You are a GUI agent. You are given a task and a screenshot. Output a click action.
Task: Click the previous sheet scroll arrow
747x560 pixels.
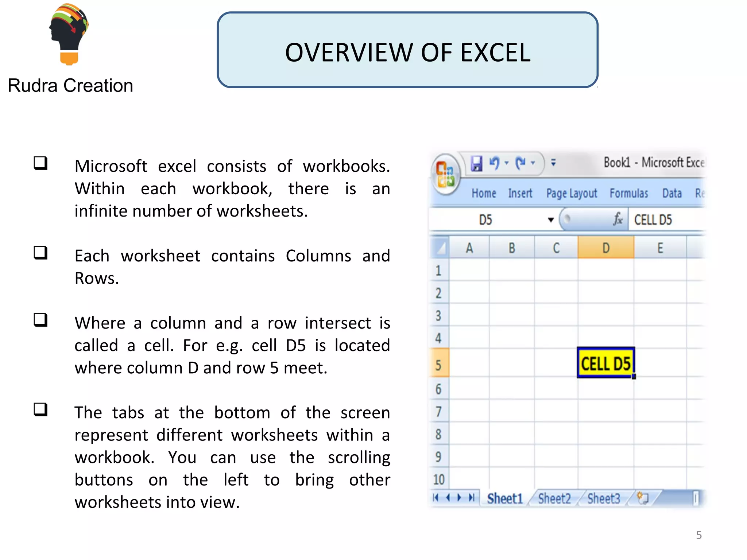(x=448, y=498)
